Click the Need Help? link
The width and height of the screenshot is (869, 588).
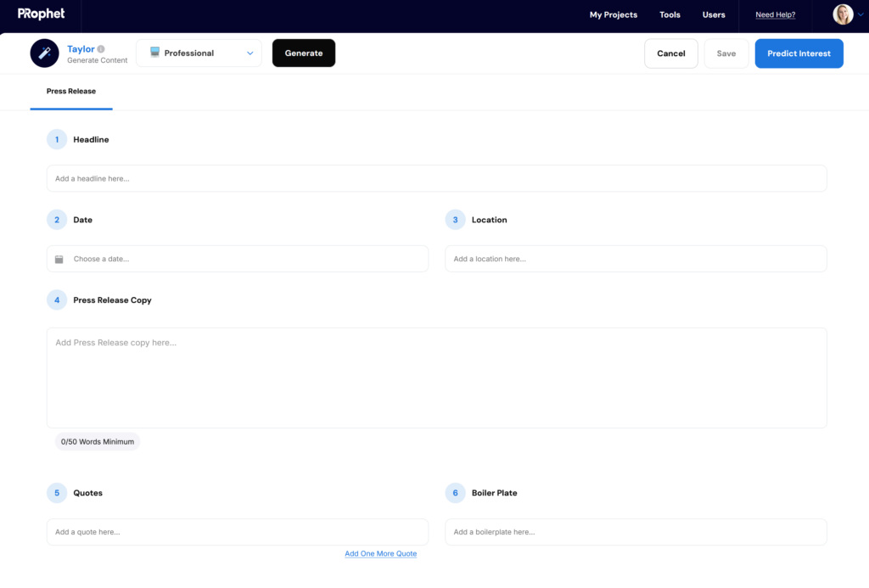click(x=775, y=15)
